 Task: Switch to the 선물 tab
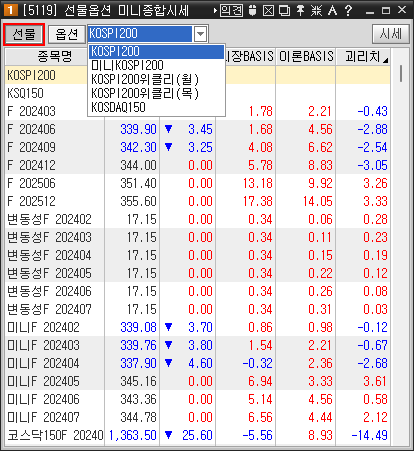[x=24, y=34]
